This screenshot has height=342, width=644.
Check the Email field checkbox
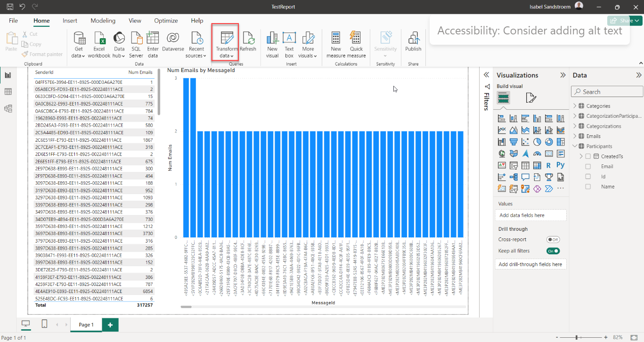pyautogui.click(x=588, y=166)
